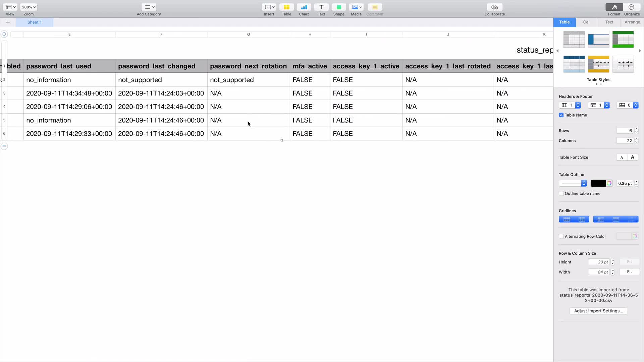Expand the Add Category dropdown
644x362 pixels.
tap(149, 7)
